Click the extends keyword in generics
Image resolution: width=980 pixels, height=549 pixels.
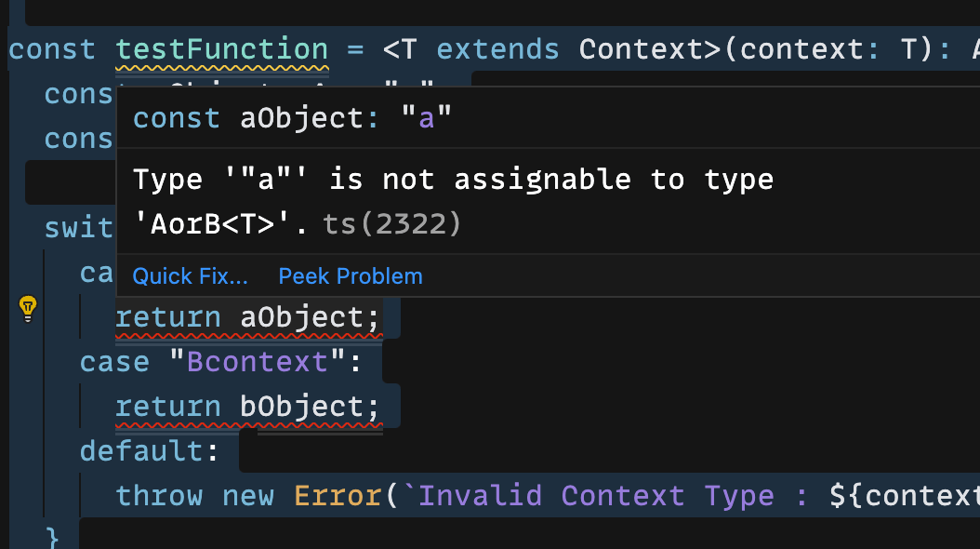pos(497,48)
